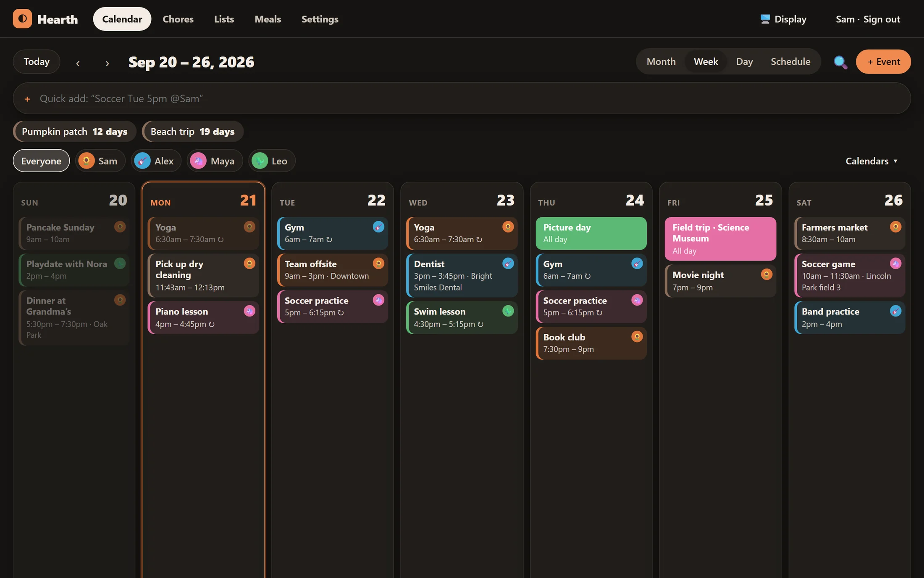This screenshot has height=578, width=924.
Task: Switch to Month view
Action: pos(661,61)
